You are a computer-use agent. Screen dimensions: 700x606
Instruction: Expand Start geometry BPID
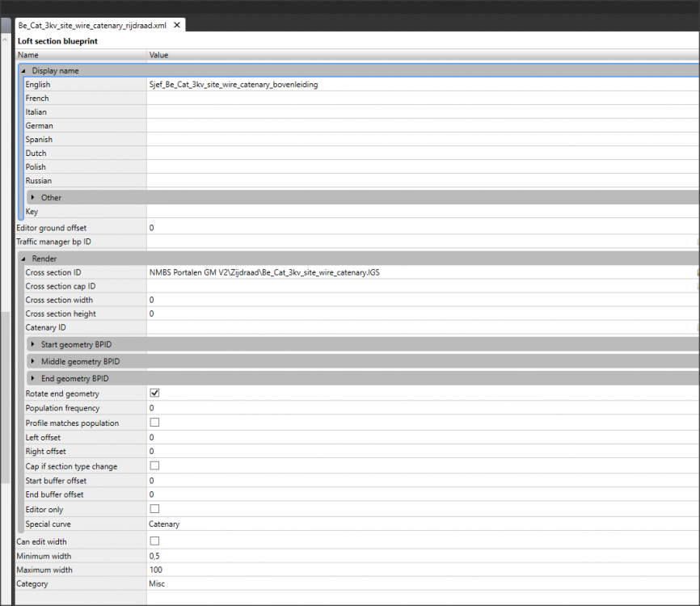[32, 345]
